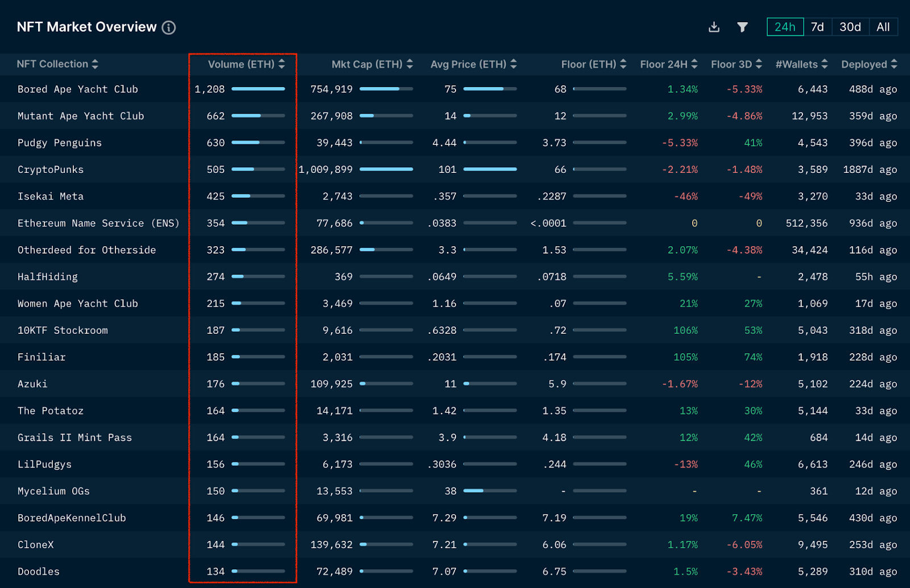Screen dimensions: 910x588
Task: Click the Finiliar collection name
Action: (42, 357)
